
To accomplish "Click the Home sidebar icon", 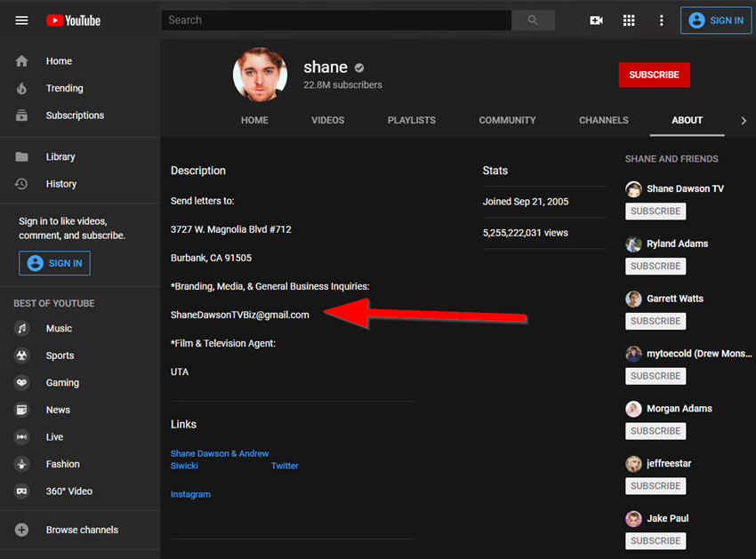I will tap(21, 61).
